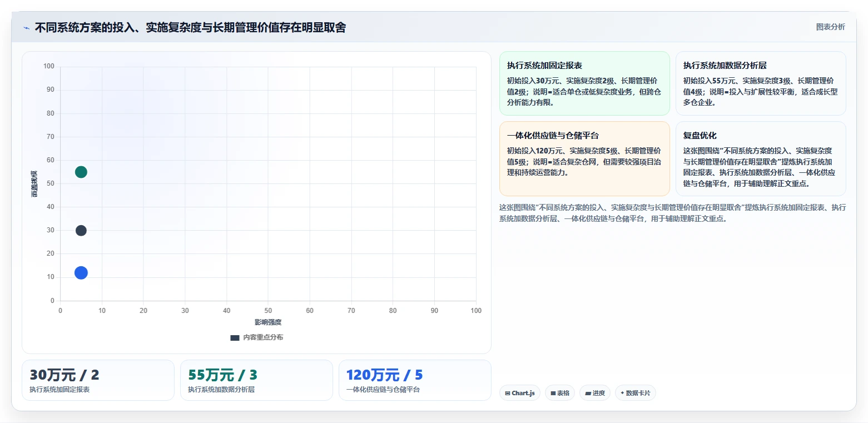868x423 pixels.
Task: Open the 执行系统加固定报表 green card
Action: [x=584, y=83]
